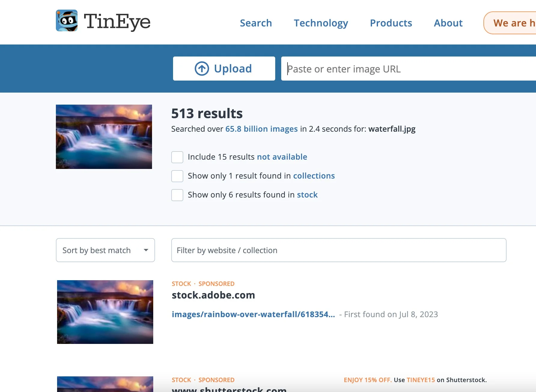Click the Upload button
The width and height of the screenshot is (536, 392).
point(224,68)
